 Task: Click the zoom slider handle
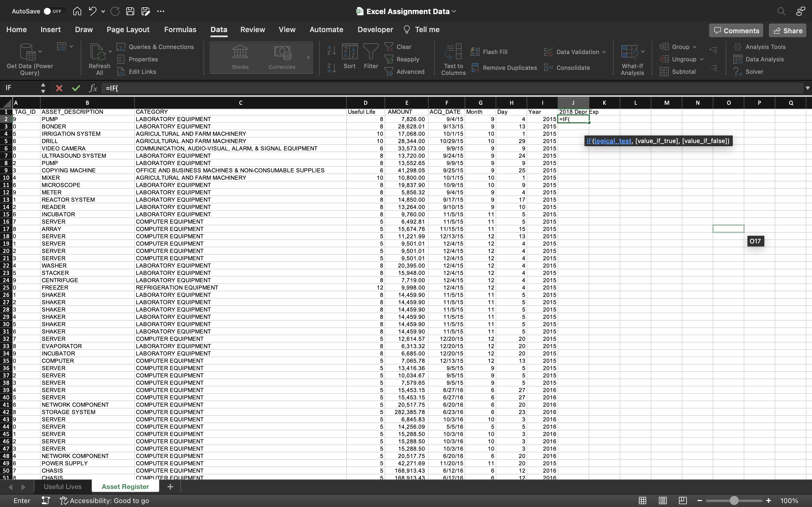pos(734,501)
